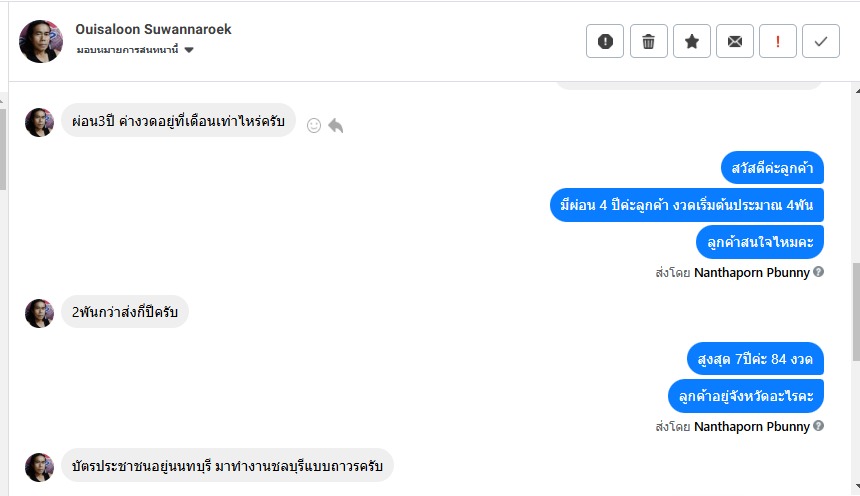Click the help icon beside second Nanthaporn Pbunny

(819, 426)
